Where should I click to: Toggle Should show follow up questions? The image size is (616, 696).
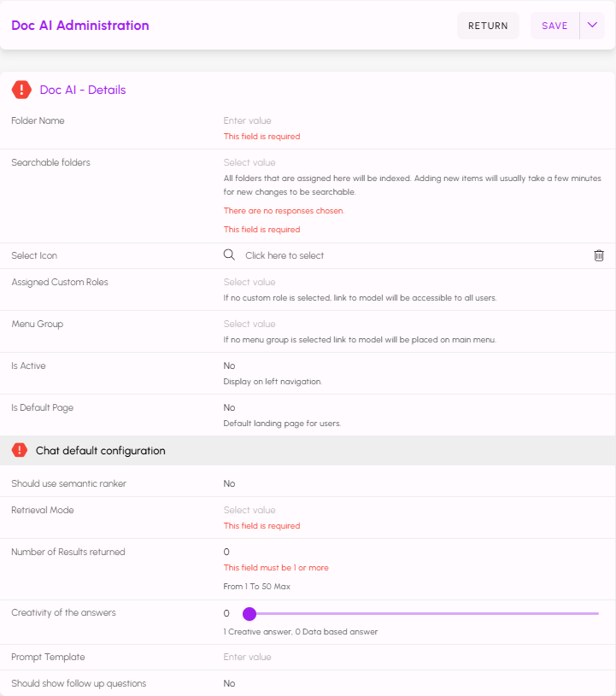(x=230, y=683)
